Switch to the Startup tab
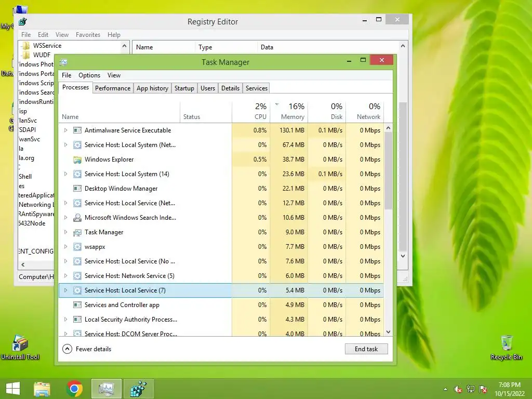Screen dimensions: 532x399 [184, 88]
